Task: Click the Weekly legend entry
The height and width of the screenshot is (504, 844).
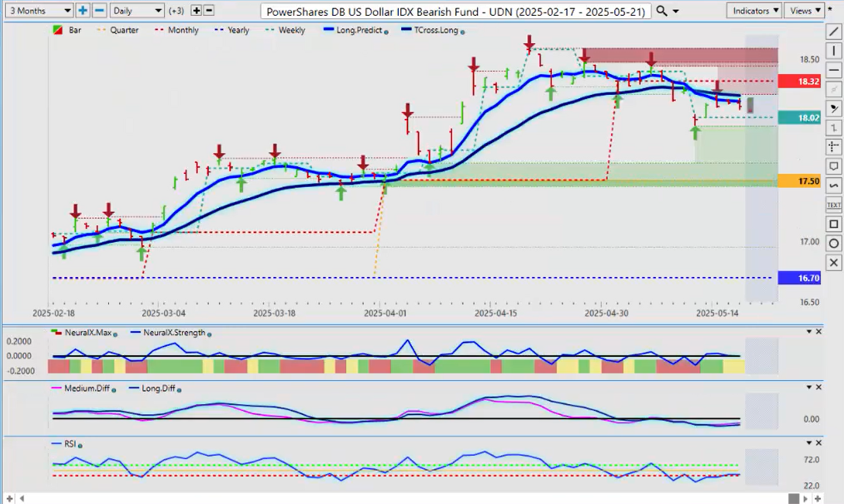Action: (285, 30)
